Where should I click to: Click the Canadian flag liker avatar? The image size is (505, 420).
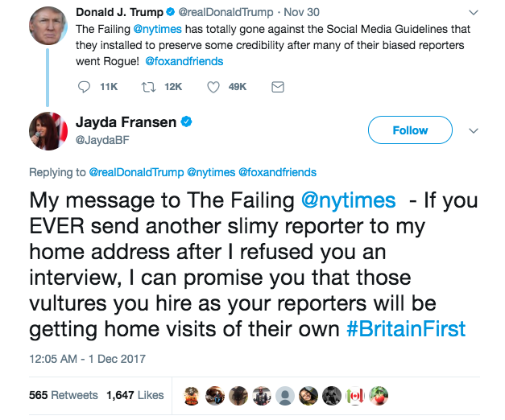coord(355,396)
